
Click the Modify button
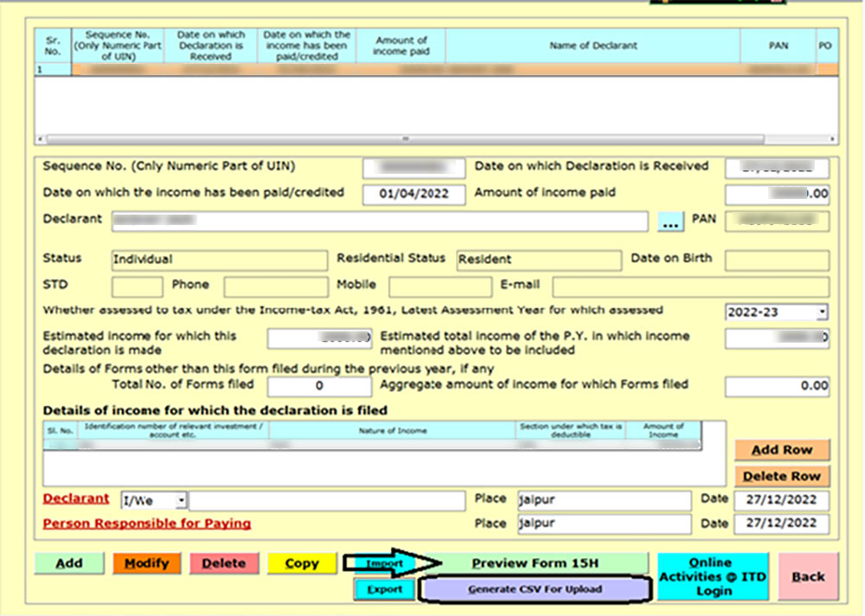[146, 563]
